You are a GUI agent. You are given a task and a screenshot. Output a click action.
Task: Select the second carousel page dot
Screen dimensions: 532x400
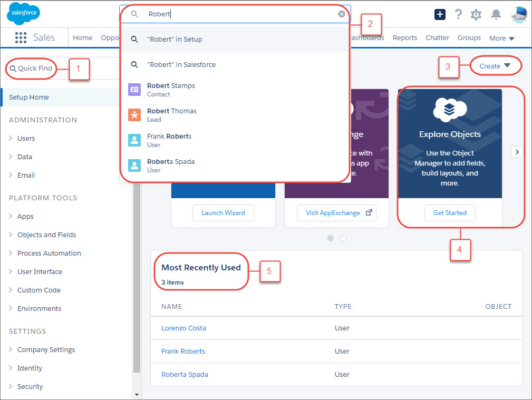343,238
